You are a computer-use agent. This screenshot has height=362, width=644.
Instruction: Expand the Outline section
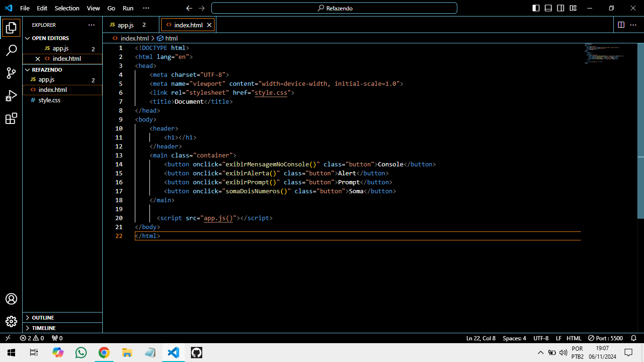[62, 318]
